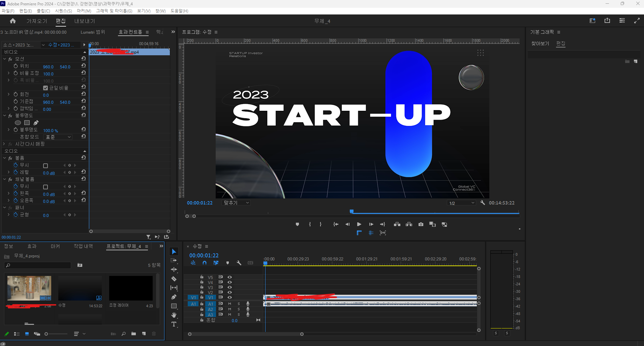Open Program monitor settings wrench
644x346 pixels.
point(483,202)
